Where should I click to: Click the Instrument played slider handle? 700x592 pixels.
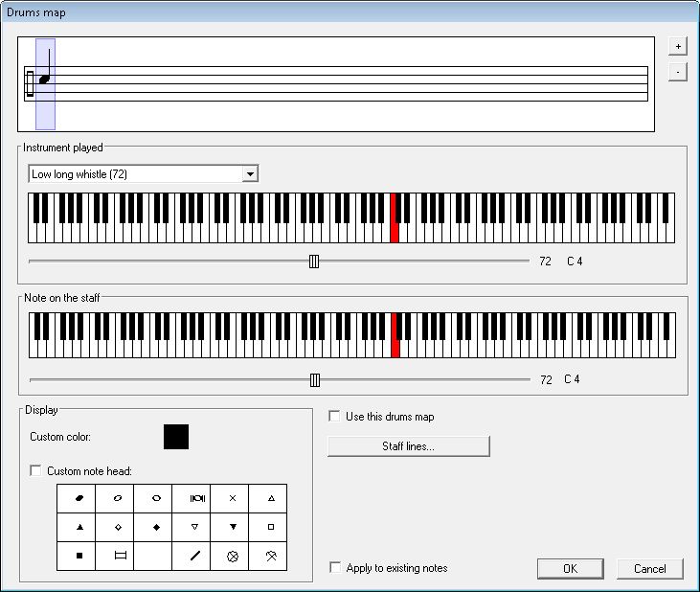pyautogui.click(x=314, y=262)
